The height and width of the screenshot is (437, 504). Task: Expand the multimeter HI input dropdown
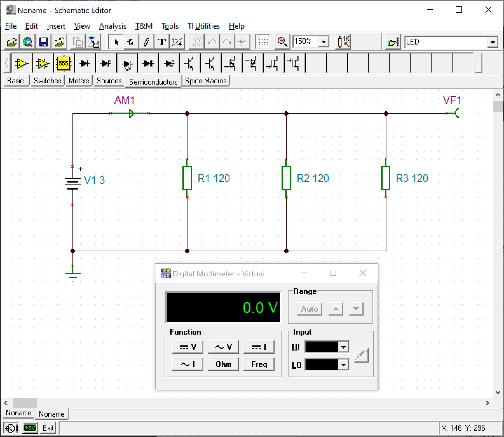tap(343, 347)
